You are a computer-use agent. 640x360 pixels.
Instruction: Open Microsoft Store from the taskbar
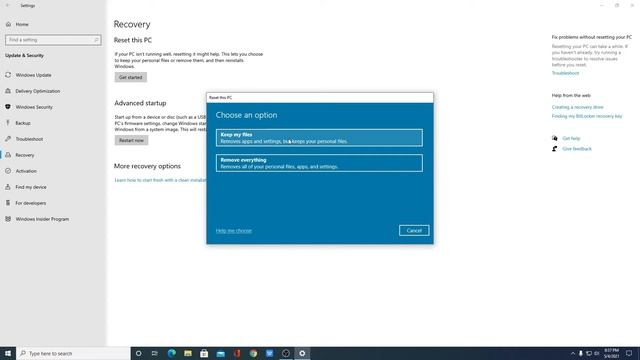pos(204,353)
